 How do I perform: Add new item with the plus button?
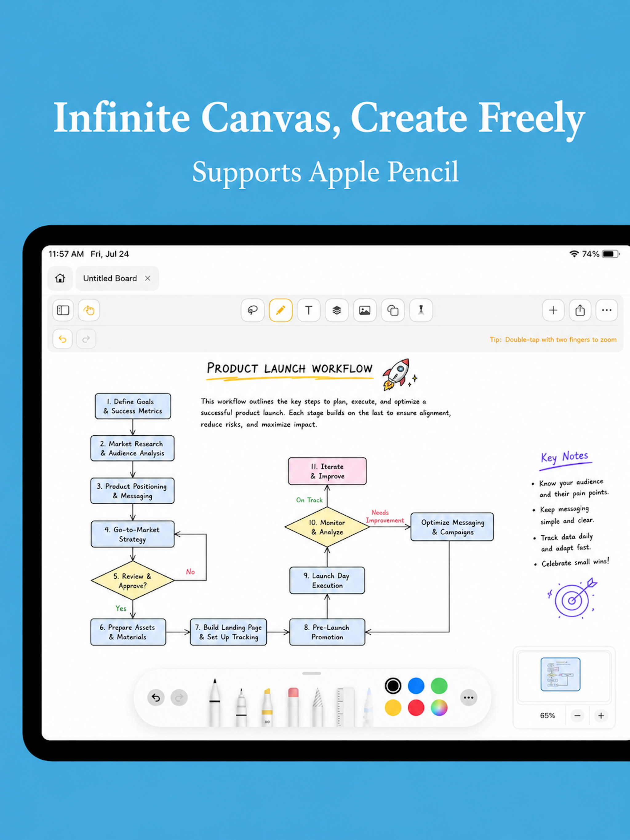click(553, 310)
